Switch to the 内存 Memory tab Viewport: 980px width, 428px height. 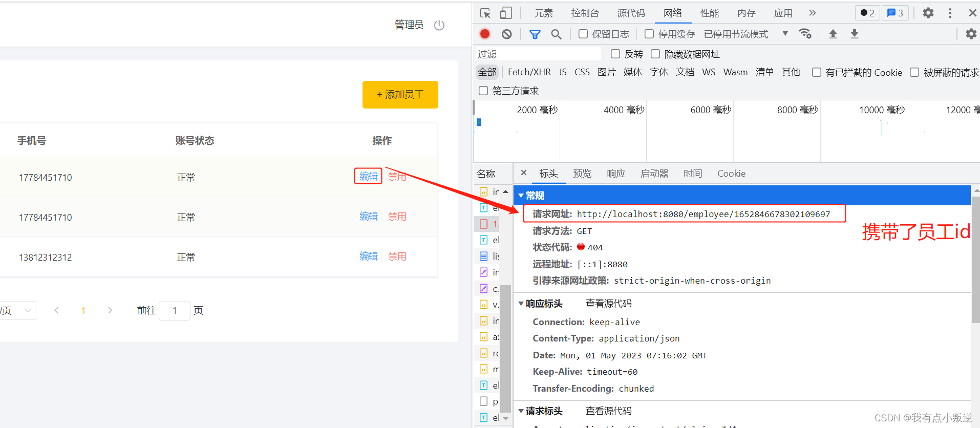[x=747, y=13]
